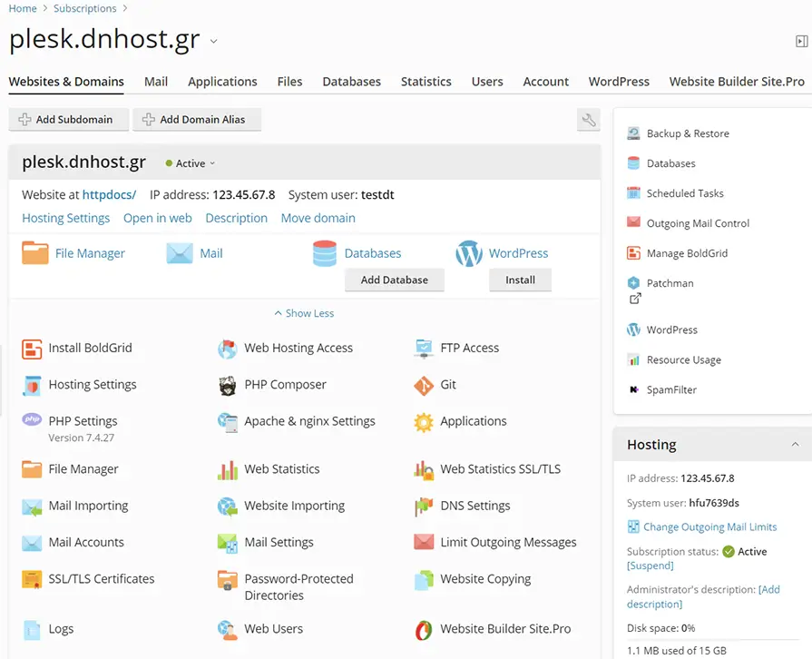Click the Mail Accounts envelope icon

coord(32,543)
